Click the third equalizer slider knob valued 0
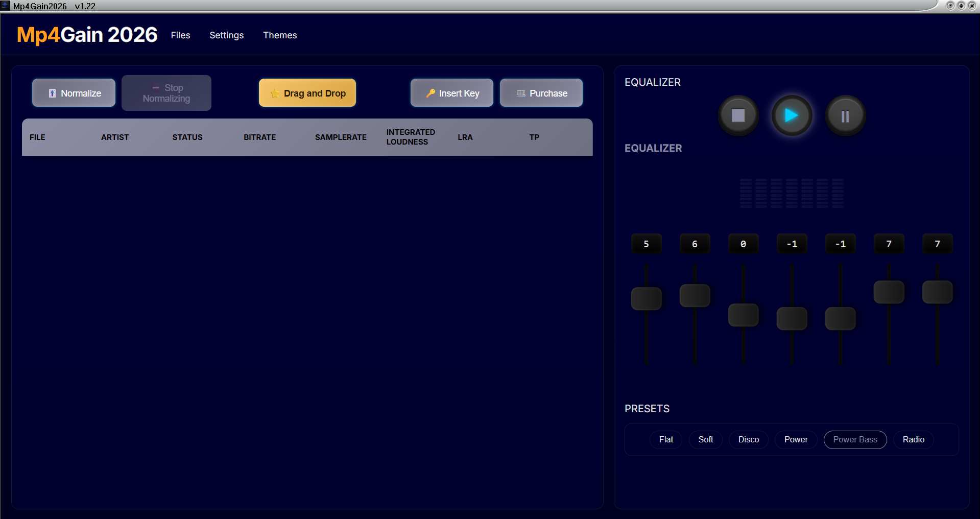The width and height of the screenshot is (980, 519). pyautogui.click(x=744, y=315)
